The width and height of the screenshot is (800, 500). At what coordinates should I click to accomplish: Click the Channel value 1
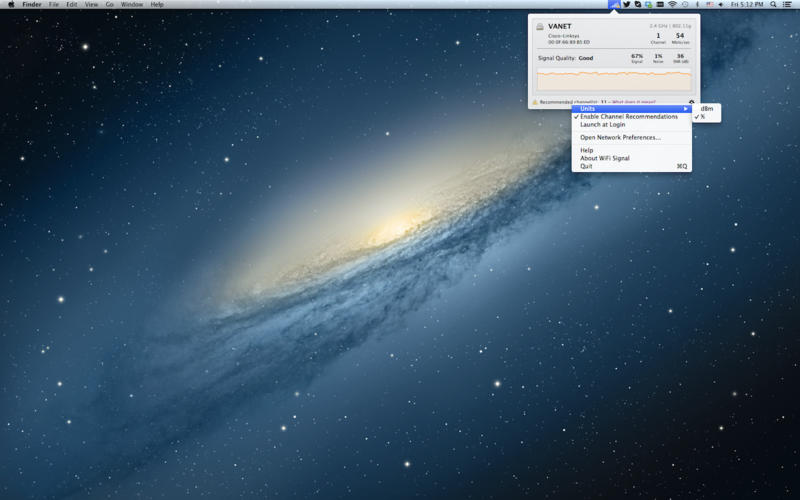(658, 36)
